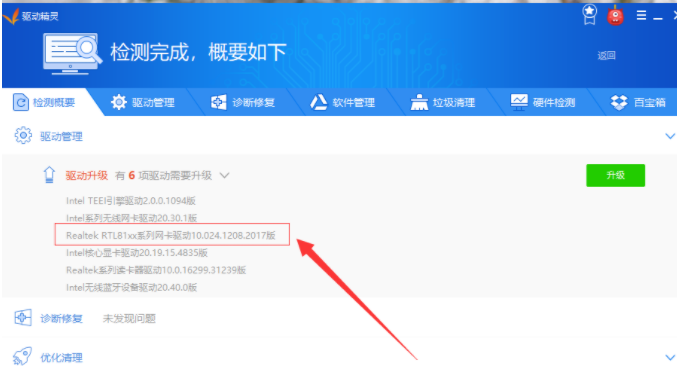Open the hamburger main menu
Image resolution: width=677 pixels, height=382 pixels.
pos(642,16)
